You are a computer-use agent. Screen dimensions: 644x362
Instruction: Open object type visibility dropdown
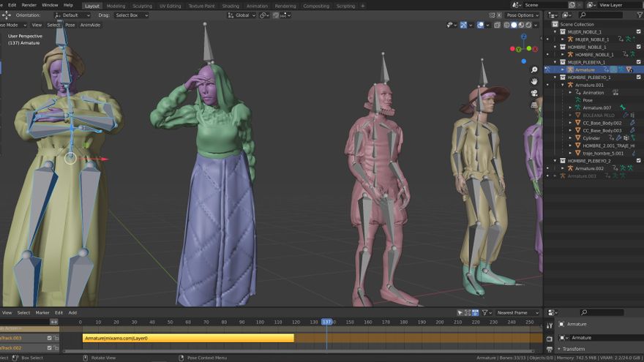point(452,25)
